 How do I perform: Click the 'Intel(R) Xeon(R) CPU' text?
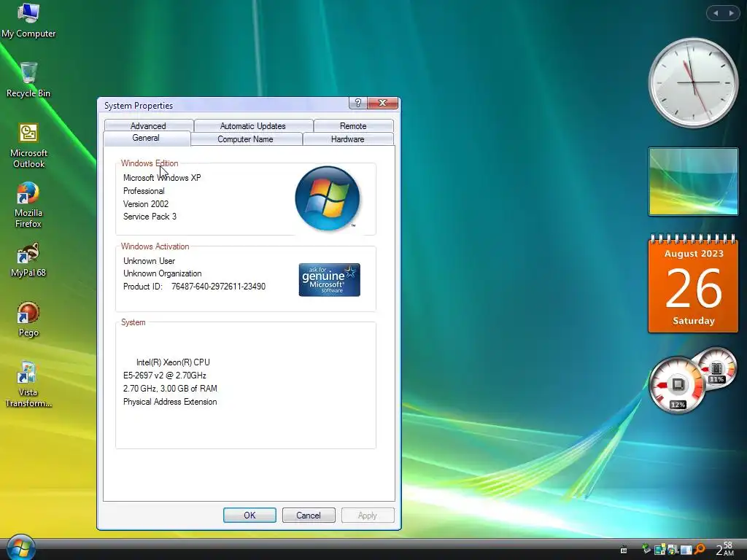tap(173, 362)
